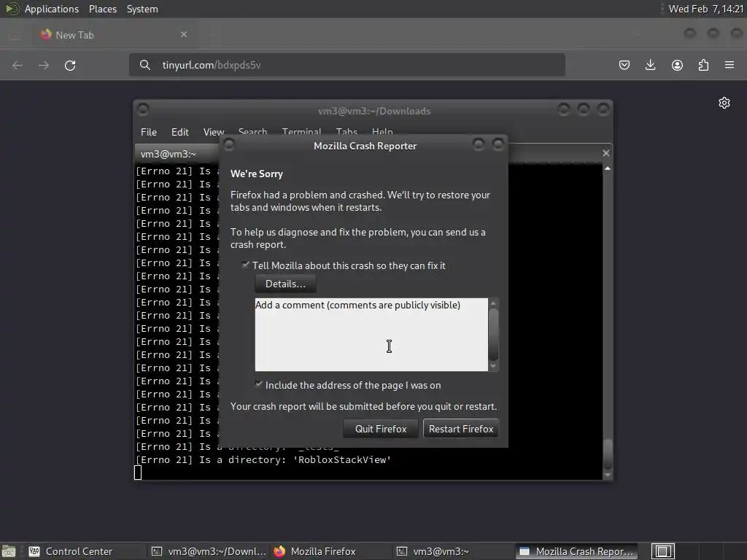Click the terminal window menu button at top-left
This screenshot has height=560, width=747.
[142, 109]
